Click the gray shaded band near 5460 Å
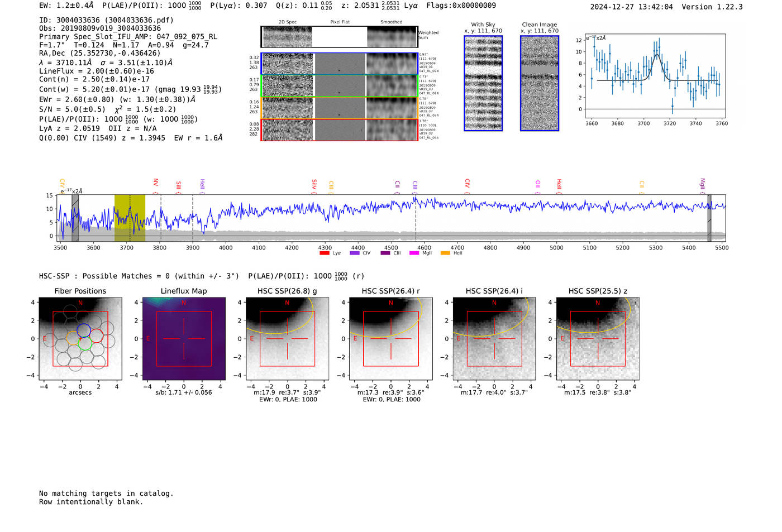782x532 pixels. pos(709,218)
